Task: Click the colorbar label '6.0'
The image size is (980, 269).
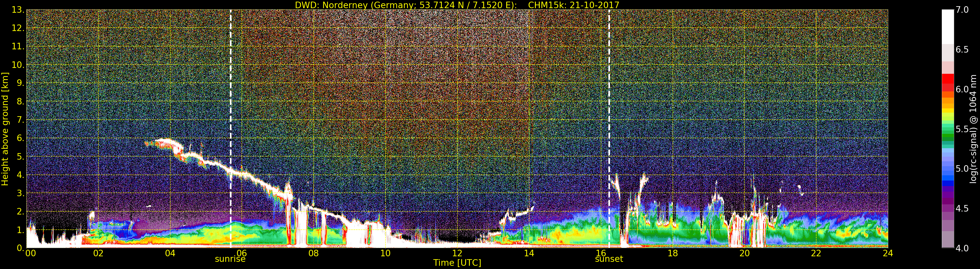Action: pyautogui.click(x=962, y=89)
